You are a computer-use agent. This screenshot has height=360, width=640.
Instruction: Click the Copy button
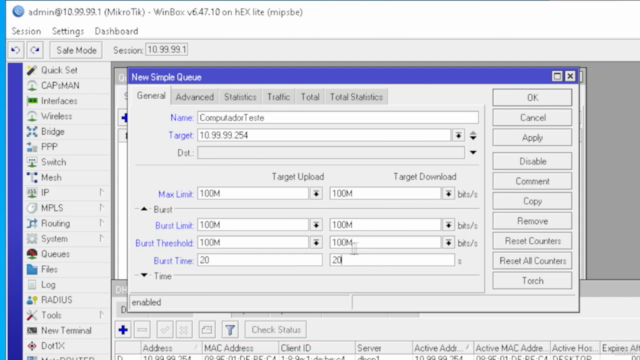click(532, 202)
